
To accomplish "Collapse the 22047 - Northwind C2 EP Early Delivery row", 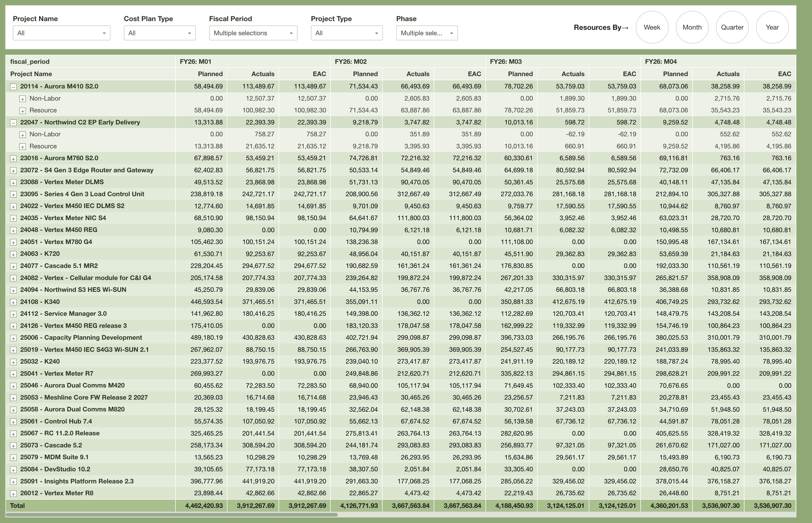I will (x=13, y=123).
